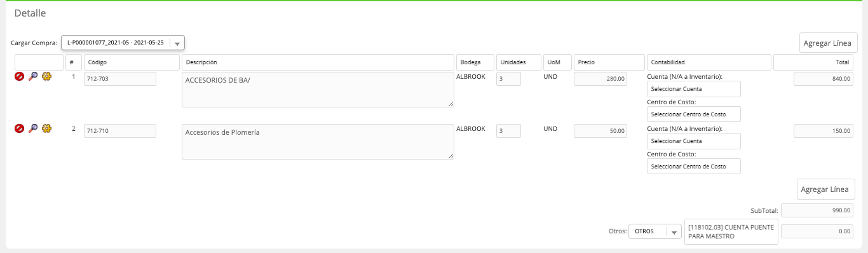The image size is (868, 253).
Task: Click the SubTotal field 990.00
Action: coord(817,210)
